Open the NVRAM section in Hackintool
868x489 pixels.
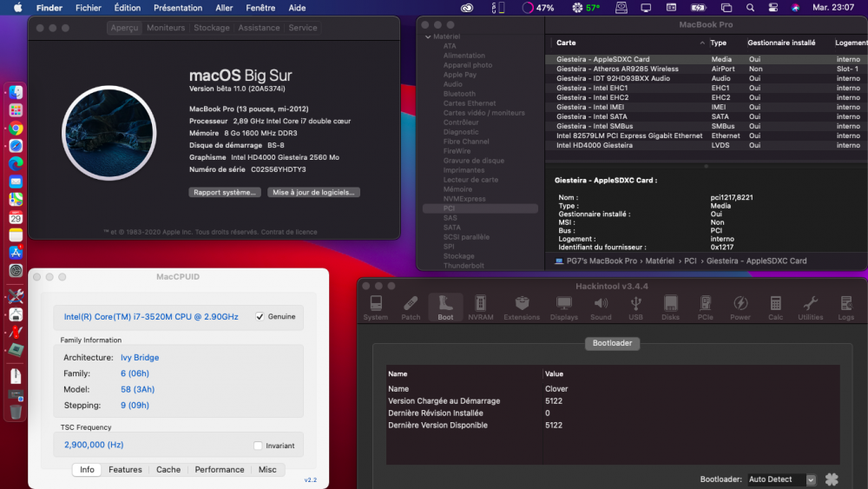pyautogui.click(x=481, y=308)
